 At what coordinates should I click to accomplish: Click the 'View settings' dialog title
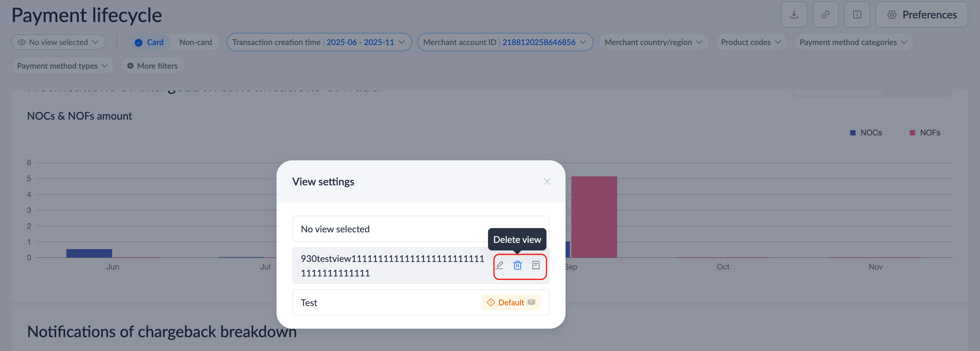(x=323, y=182)
